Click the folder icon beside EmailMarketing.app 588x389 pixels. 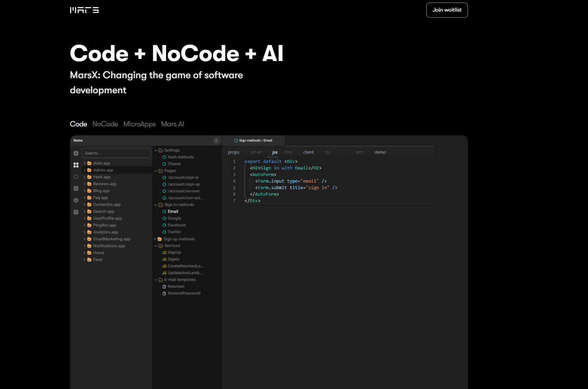tap(89, 239)
